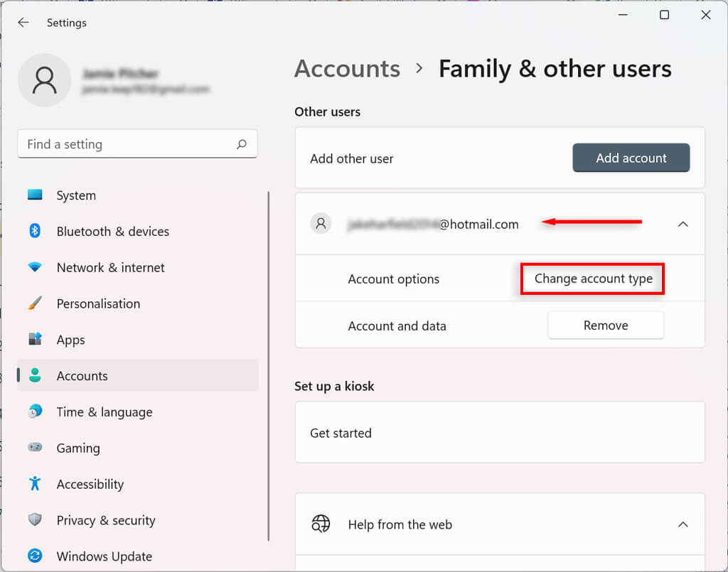Click the search magnifier icon

[x=242, y=144]
